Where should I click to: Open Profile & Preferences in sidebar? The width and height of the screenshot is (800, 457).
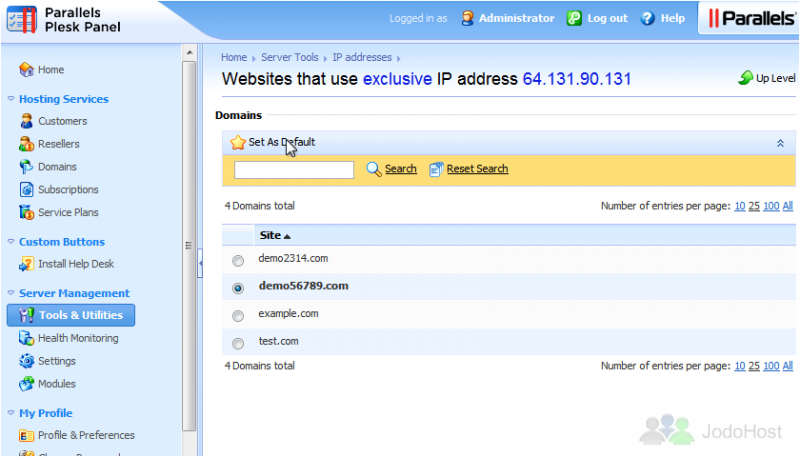click(x=86, y=435)
